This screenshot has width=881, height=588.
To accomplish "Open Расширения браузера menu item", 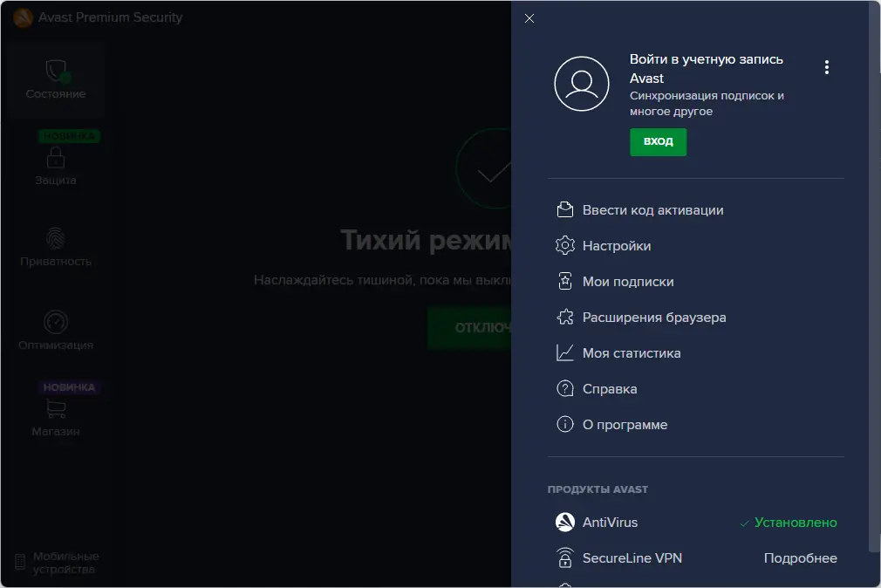I will pyautogui.click(x=654, y=317).
